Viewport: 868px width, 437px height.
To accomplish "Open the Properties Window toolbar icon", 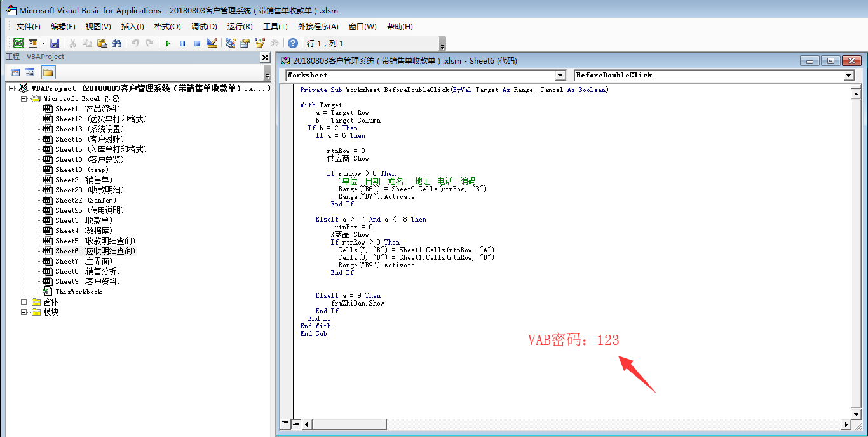I will point(245,43).
